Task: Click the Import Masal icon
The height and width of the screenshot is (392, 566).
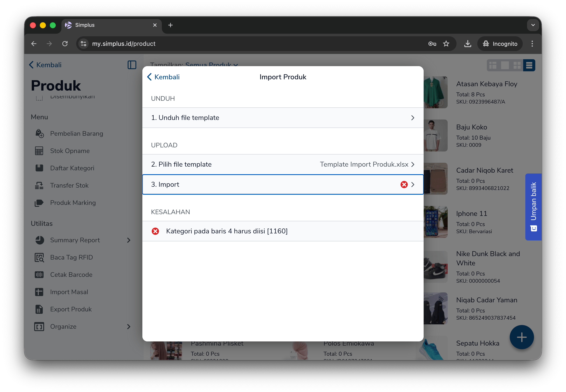Action: [39, 292]
